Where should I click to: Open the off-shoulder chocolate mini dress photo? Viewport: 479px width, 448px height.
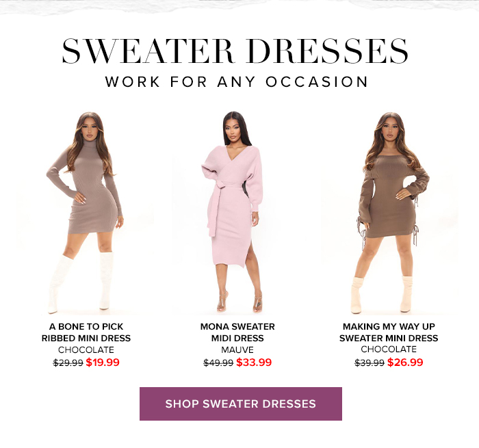pyautogui.click(x=389, y=213)
